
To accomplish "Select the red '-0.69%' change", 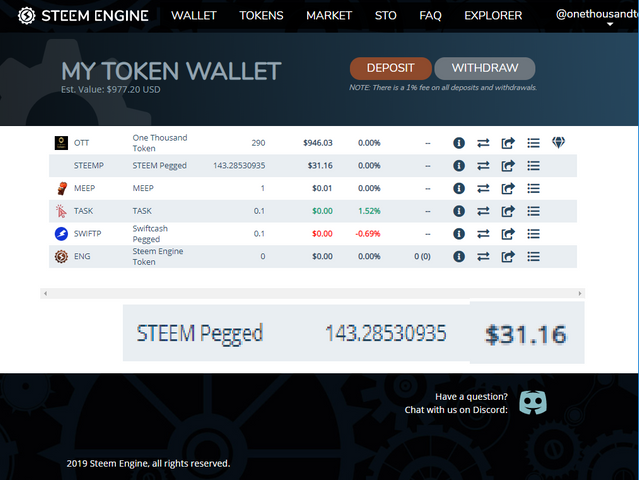I will (x=368, y=234).
